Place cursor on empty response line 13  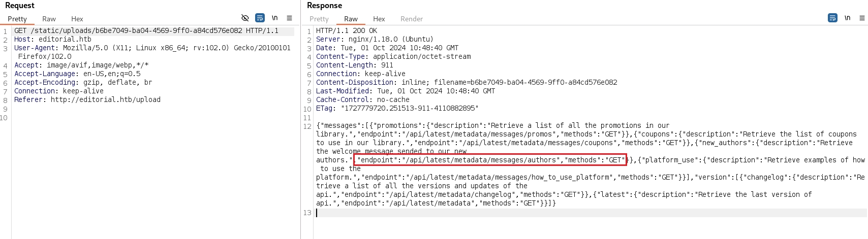click(457, 213)
